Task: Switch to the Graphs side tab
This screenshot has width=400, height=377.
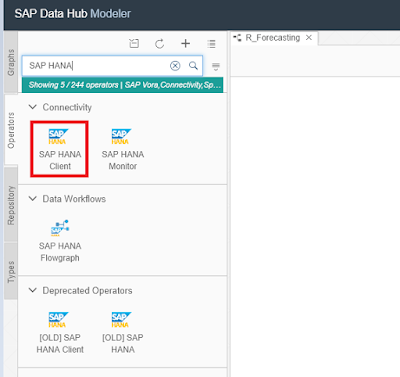Action: tap(11, 62)
